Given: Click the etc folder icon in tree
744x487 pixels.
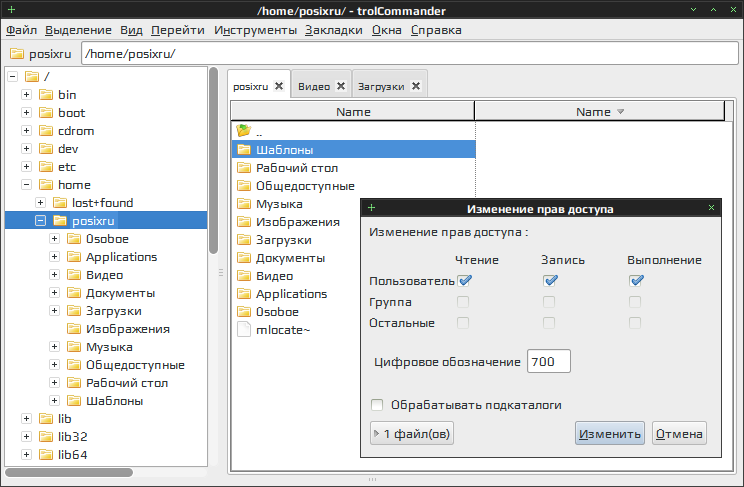Looking at the screenshot, I should [x=46, y=167].
